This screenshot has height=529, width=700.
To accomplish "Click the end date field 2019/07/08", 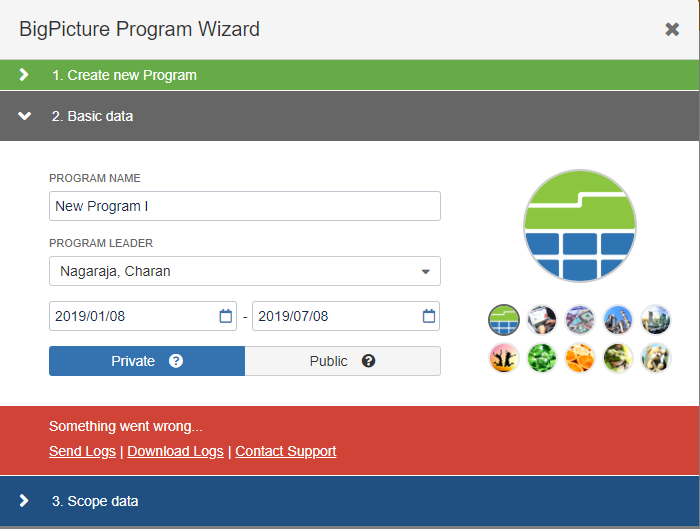I will pos(346,316).
